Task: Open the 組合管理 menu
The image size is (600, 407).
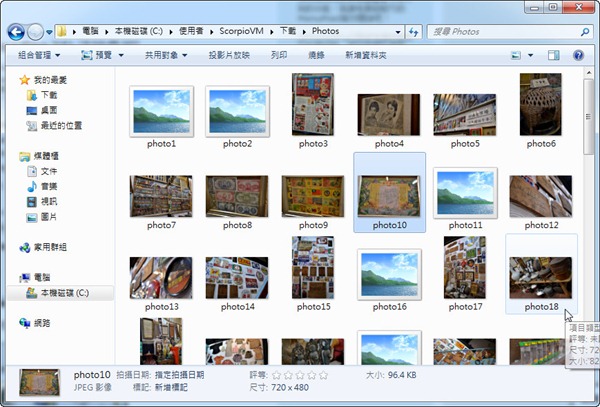Action: point(39,55)
